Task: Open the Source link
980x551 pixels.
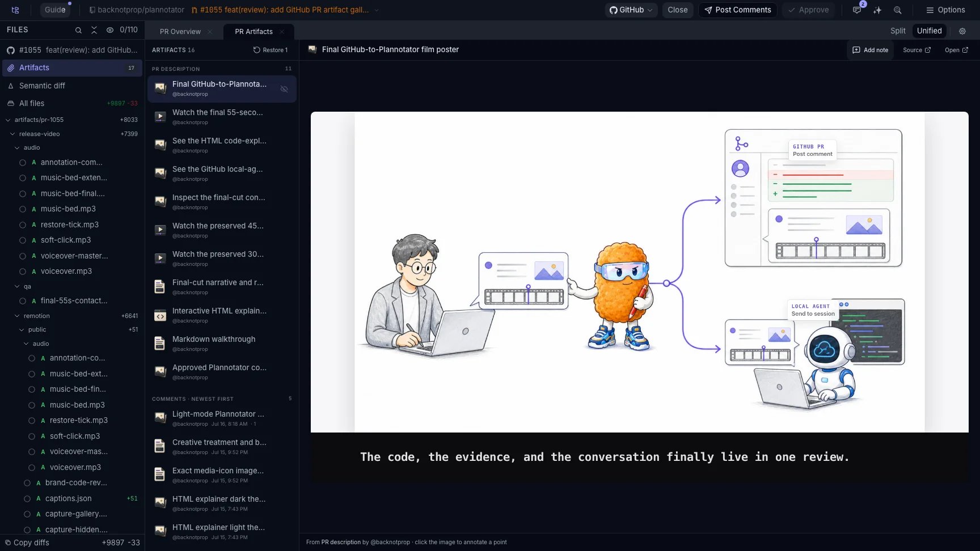Action: tap(916, 50)
